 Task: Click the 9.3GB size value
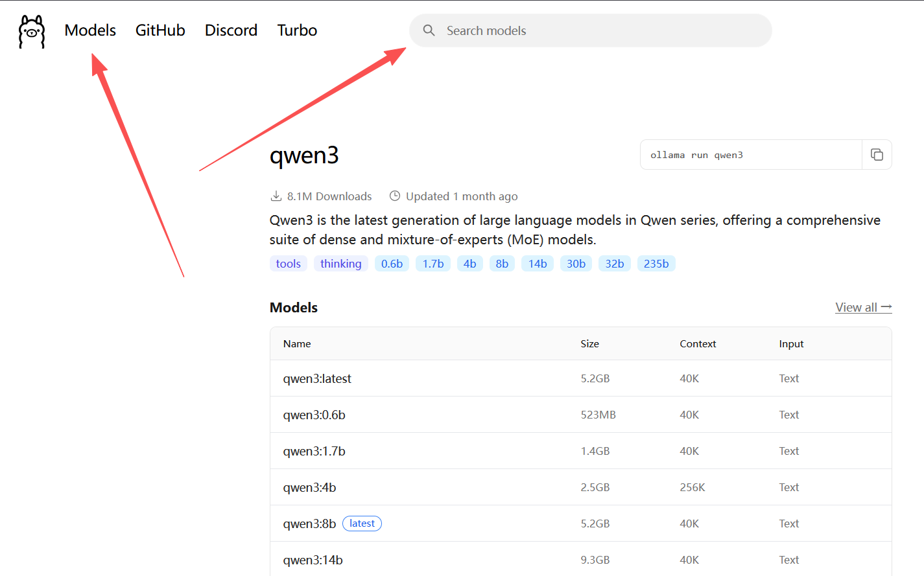(595, 560)
